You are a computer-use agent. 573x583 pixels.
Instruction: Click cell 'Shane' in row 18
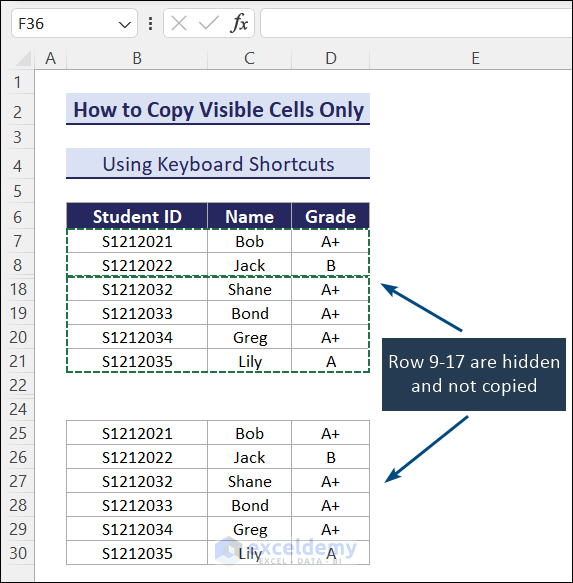pos(250,290)
